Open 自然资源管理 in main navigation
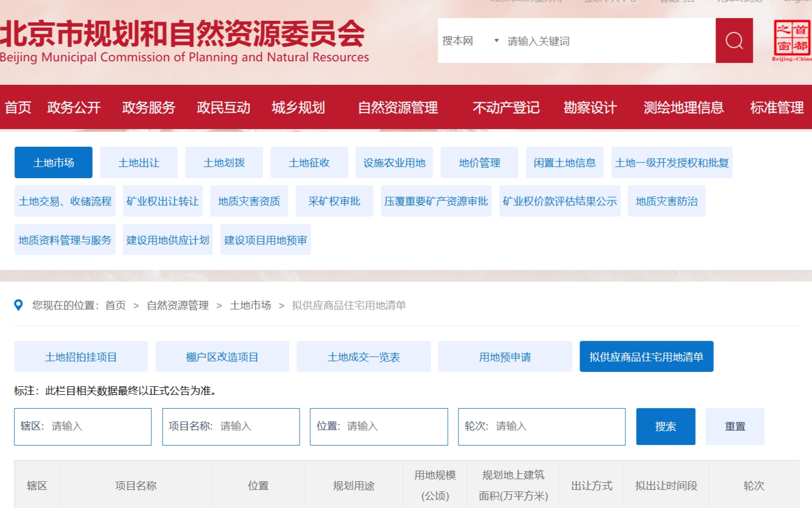 point(398,108)
